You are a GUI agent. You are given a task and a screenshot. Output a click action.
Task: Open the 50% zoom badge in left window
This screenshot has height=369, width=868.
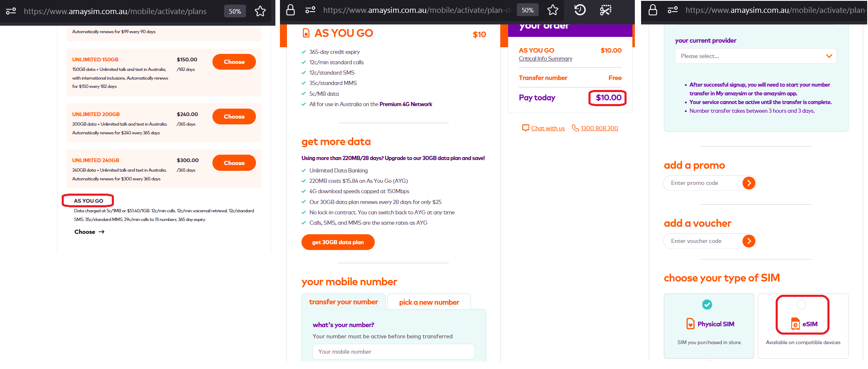235,11
